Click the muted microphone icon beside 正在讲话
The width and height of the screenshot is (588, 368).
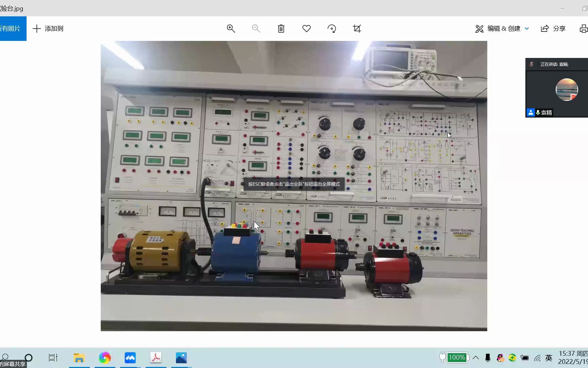coord(532,64)
